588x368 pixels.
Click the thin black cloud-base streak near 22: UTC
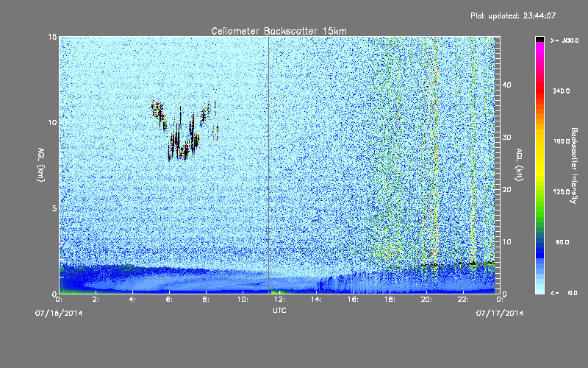click(473, 263)
